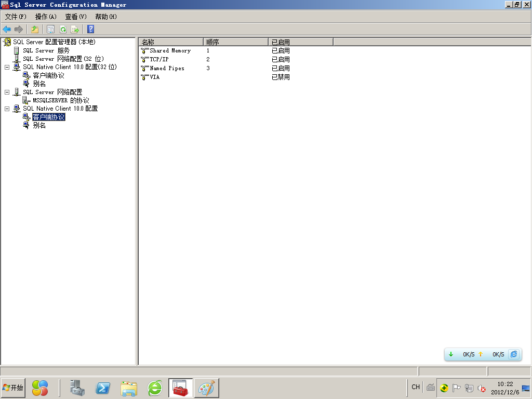Click the CH language indicator
Screen dimensions: 532x399
click(x=416, y=387)
